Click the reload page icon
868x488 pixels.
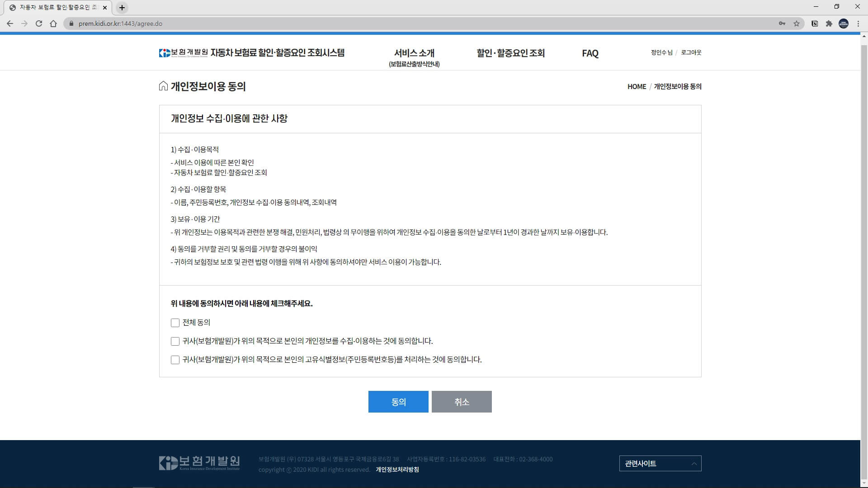pos(39,23)
